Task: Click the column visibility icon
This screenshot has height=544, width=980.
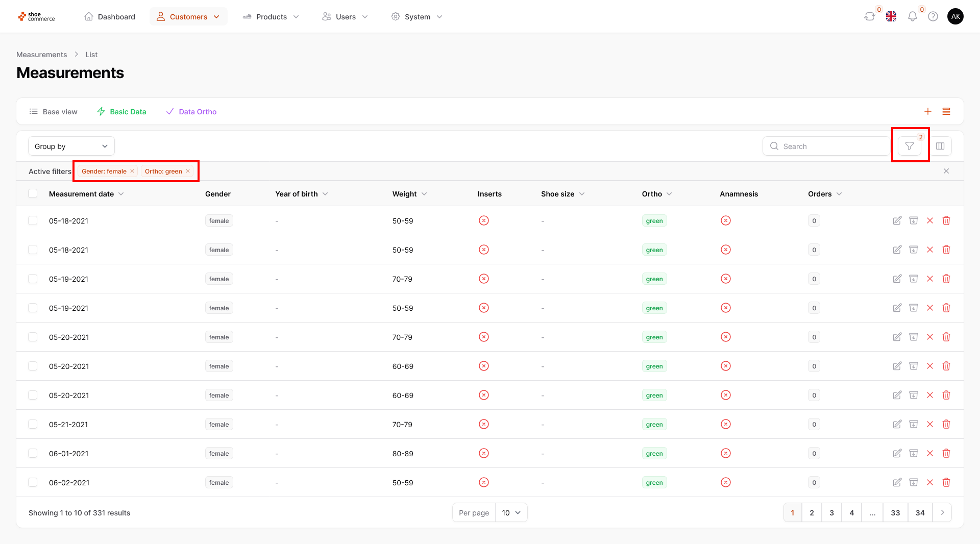Action: tap(940, 146)
